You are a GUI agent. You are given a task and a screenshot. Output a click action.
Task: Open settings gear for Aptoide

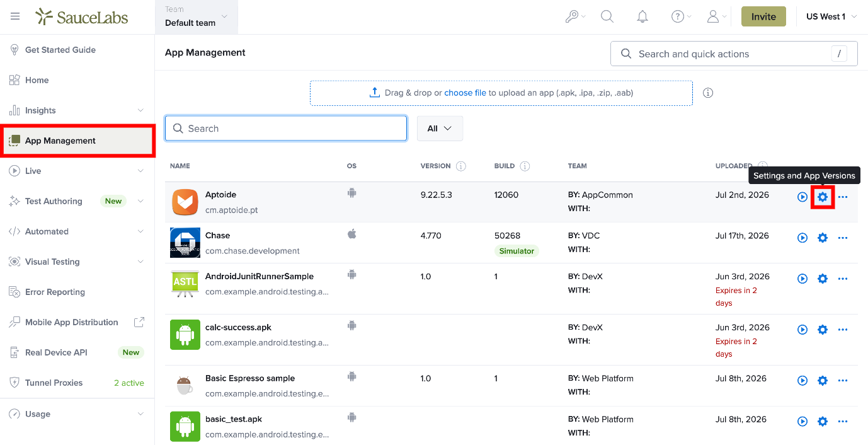[x=823, y=197]
